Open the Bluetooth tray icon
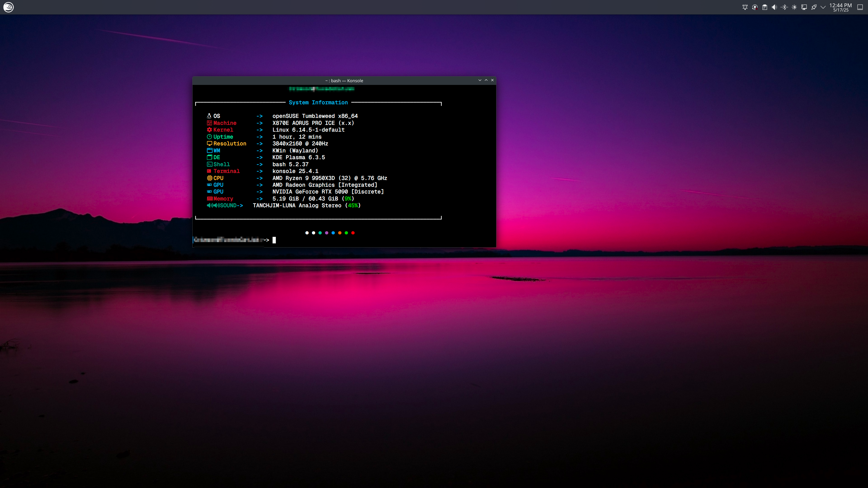 coord(784,7)
